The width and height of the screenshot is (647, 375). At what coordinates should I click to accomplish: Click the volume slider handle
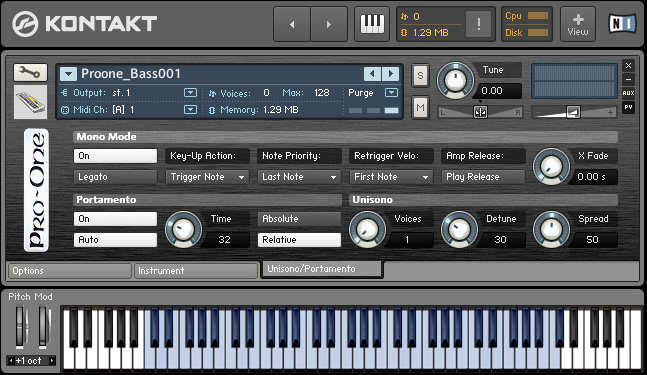[x=573, y=112]
